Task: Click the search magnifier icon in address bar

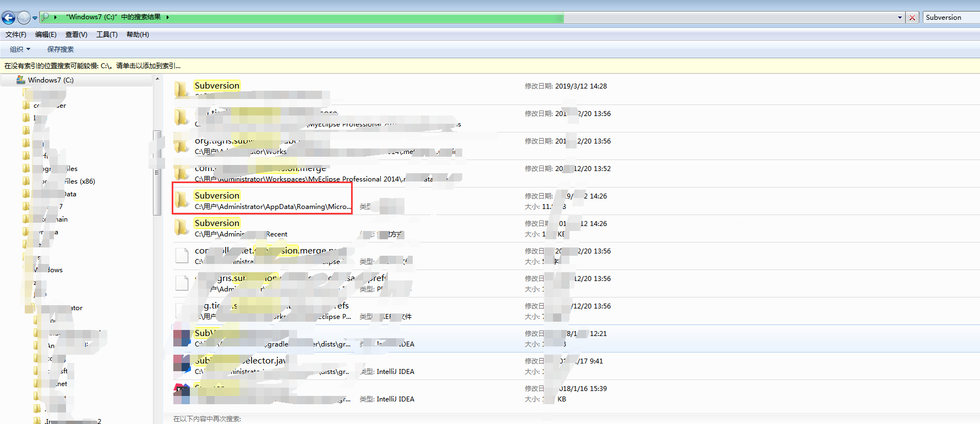Action: (x=46, y=17)
